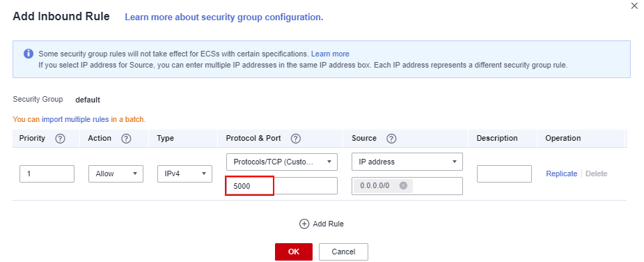The height and width of the screenshot is (262, 644).
Task: Open the Allow action dropdown
Action: [116, 174]
